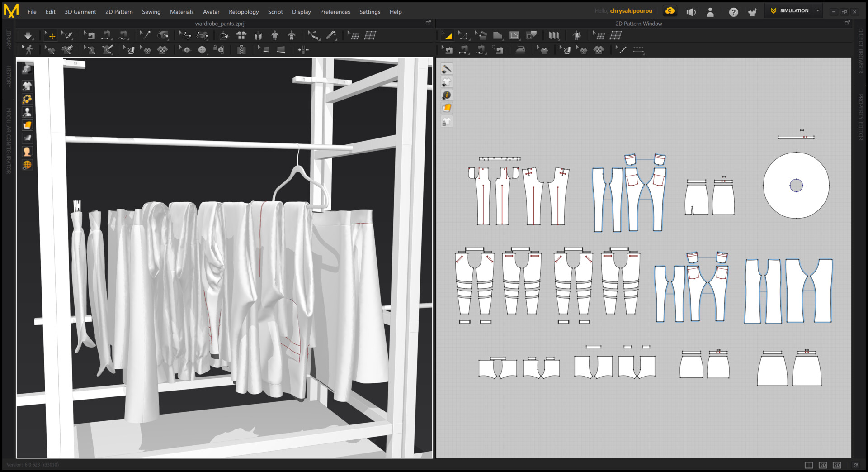Open the Retopology menu

[243, 12]
